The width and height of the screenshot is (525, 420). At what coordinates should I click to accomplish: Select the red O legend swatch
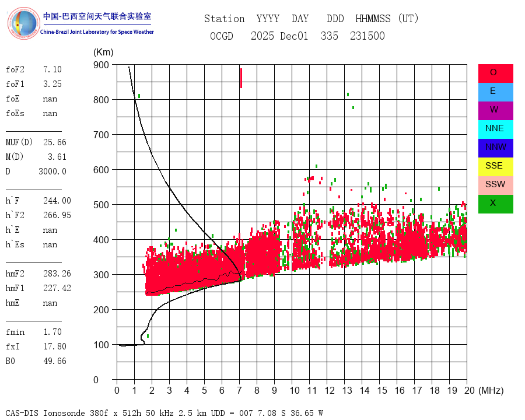pyautogui.click(x=495, y=73)
